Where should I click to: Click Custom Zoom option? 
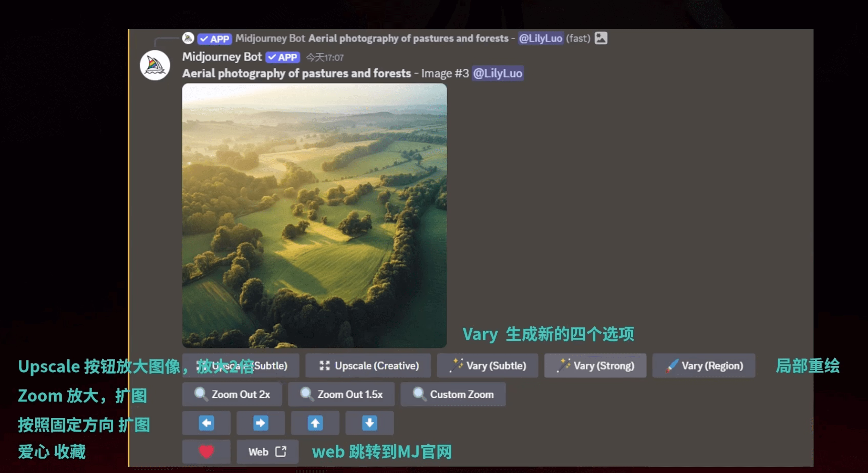click(453, 394)
